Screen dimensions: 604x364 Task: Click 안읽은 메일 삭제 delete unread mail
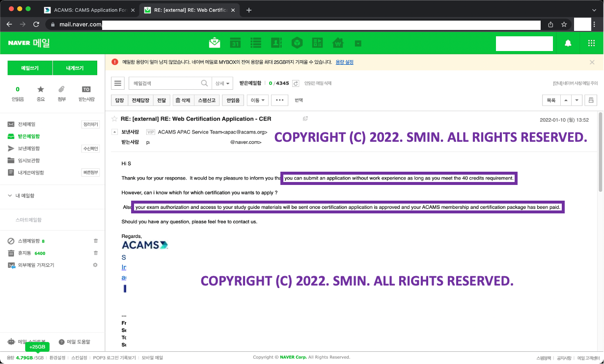pos(318,83)
